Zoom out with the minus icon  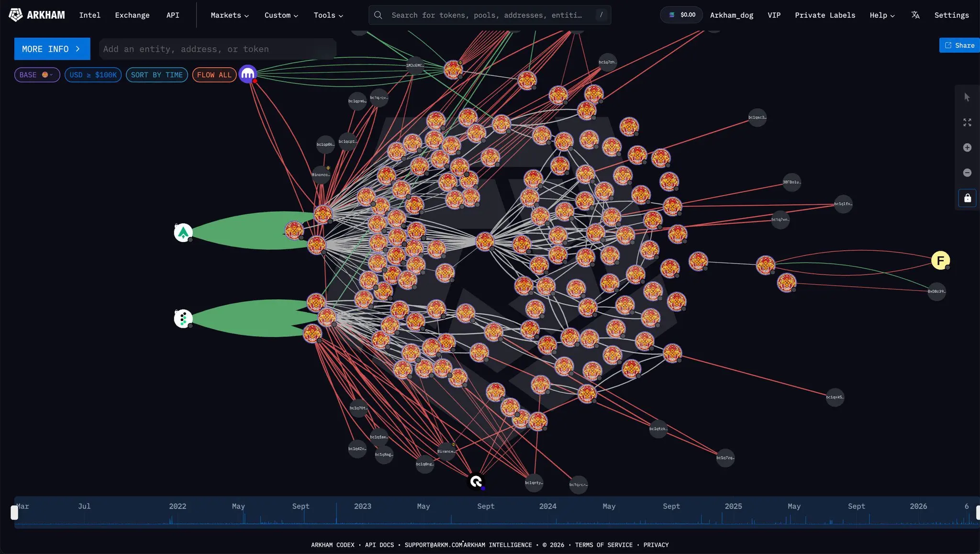tap(967, 173)
